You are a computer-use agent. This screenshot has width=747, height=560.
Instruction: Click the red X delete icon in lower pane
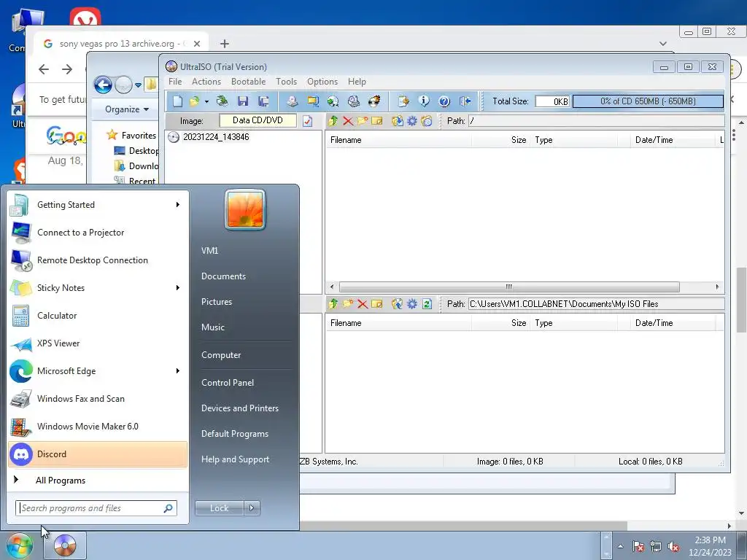tap(362, 304)
